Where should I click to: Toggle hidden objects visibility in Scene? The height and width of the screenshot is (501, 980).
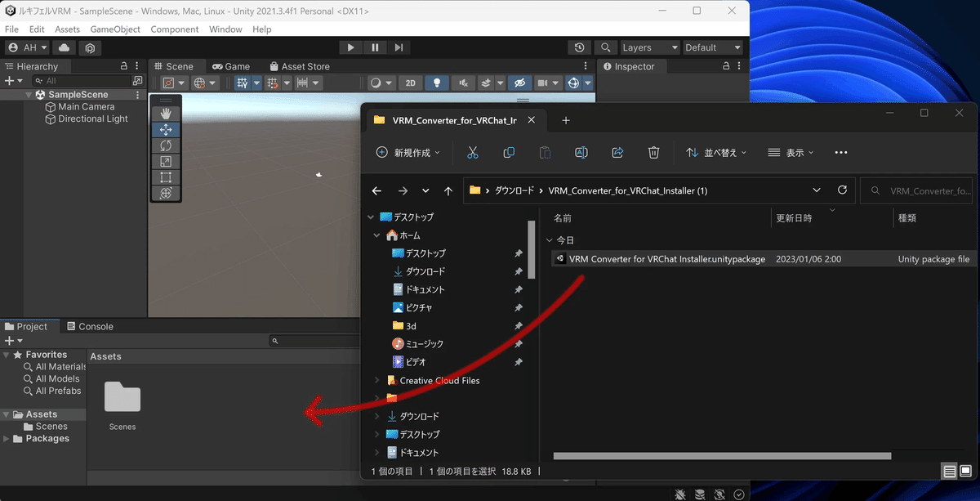tap(519, 83)
